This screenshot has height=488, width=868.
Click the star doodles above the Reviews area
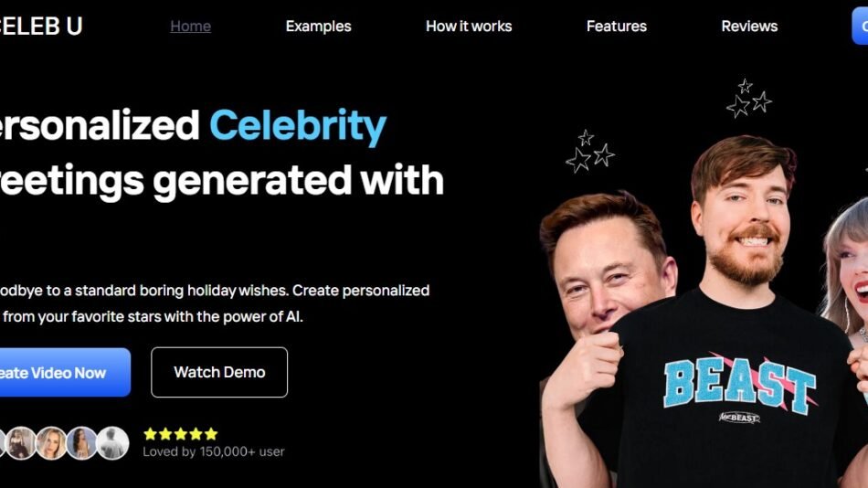(x=749, y=98)
